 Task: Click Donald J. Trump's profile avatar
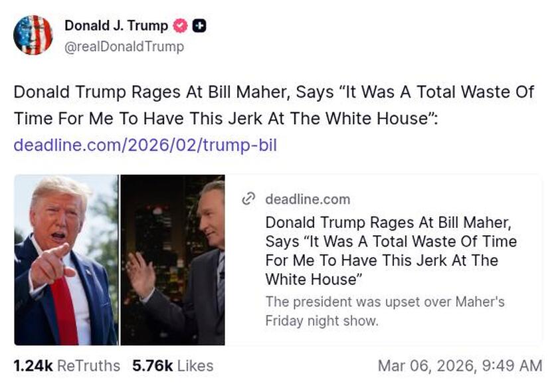pos(33,33)
